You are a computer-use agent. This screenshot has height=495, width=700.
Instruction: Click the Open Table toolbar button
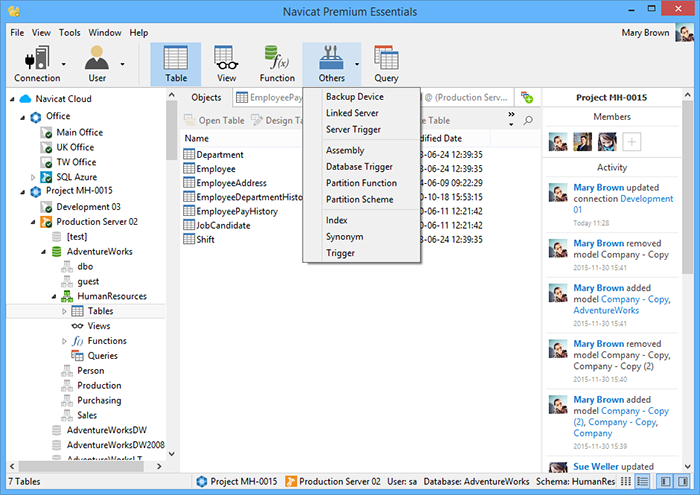click(214, 120)
